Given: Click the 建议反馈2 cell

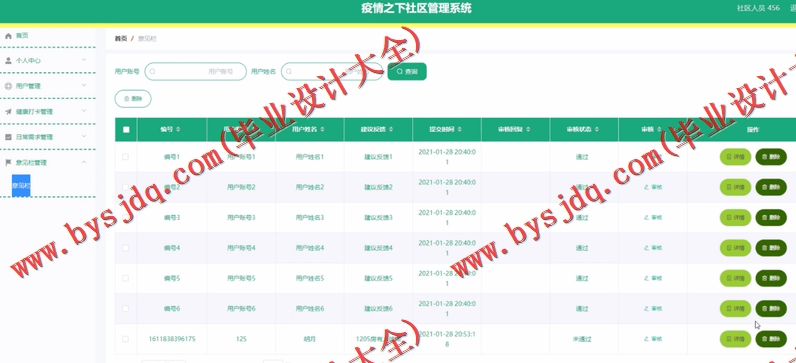Looking at the screenshot, I should [x=379, y=187].
